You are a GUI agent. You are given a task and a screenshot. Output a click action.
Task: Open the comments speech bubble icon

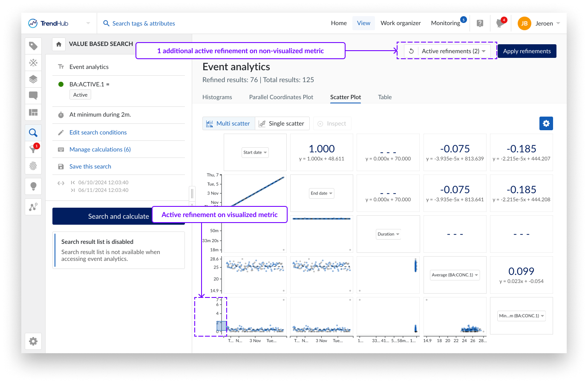point(33,95)
